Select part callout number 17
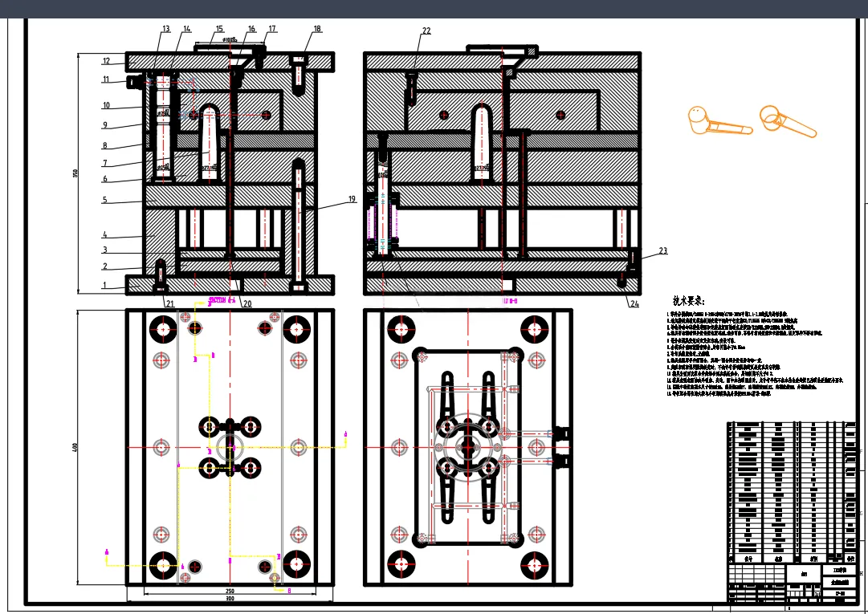868x614 pixels. point(272,29)
